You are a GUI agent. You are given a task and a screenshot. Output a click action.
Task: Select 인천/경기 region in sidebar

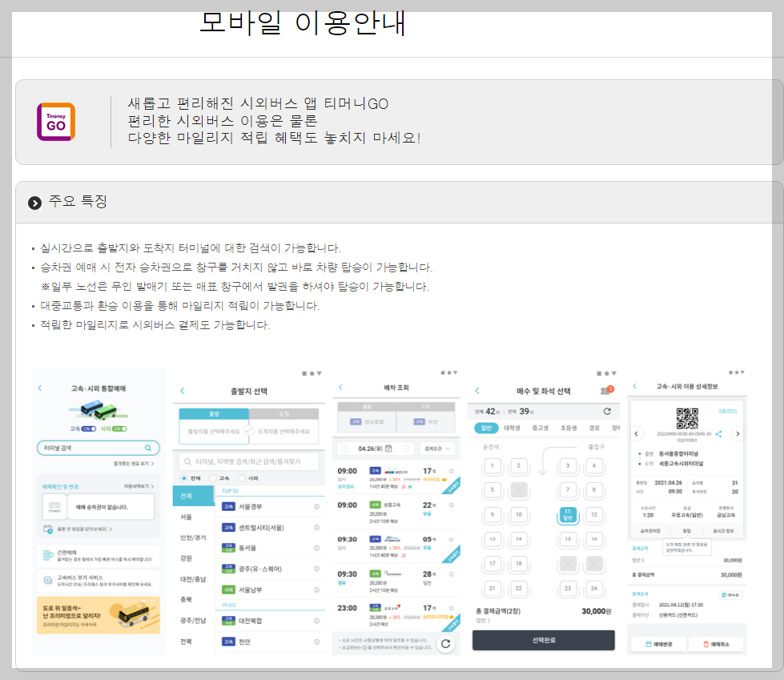point(193,537)
